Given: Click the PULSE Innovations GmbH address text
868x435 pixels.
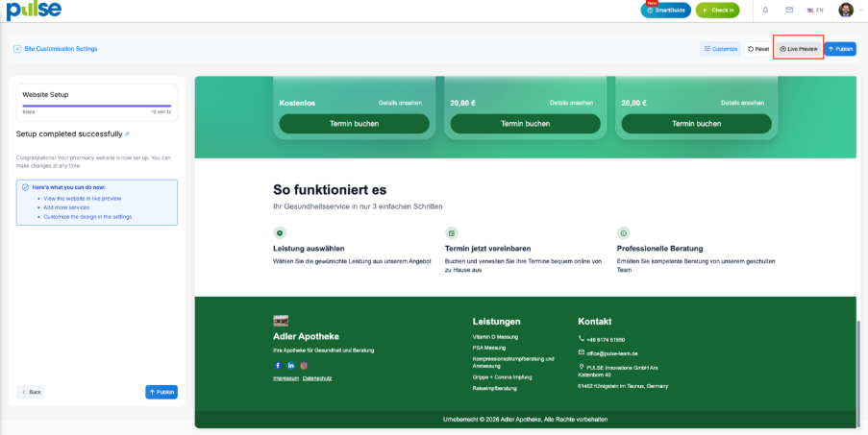Looking at the screenshot, I should [618, 371].
